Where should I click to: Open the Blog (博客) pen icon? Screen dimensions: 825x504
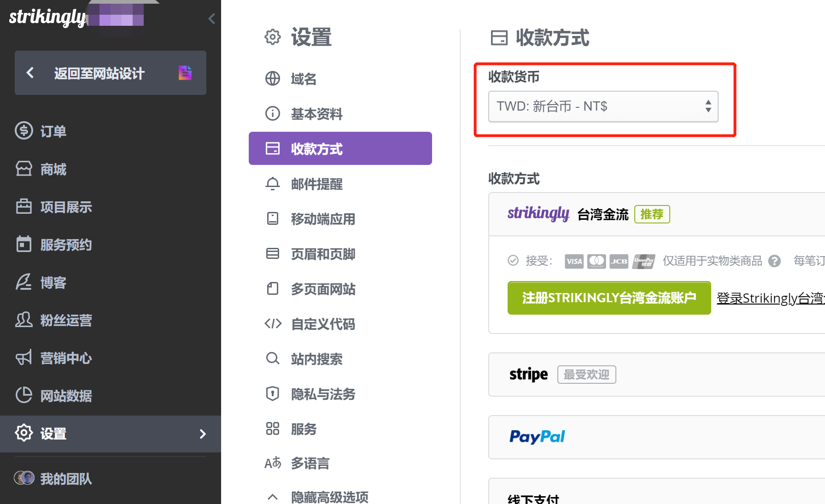[24, 282]
